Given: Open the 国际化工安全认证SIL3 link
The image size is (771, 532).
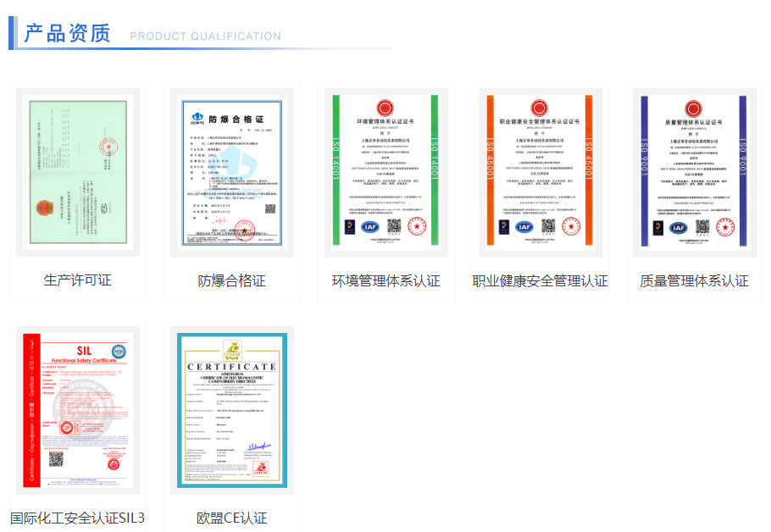Looking at the screenshot, I should click(78, 518).
